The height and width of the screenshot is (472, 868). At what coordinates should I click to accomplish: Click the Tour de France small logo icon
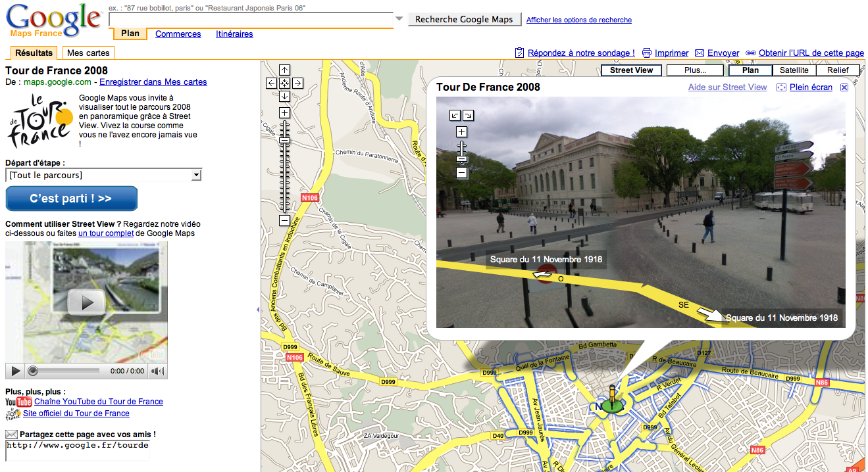(x=13, y=413)
